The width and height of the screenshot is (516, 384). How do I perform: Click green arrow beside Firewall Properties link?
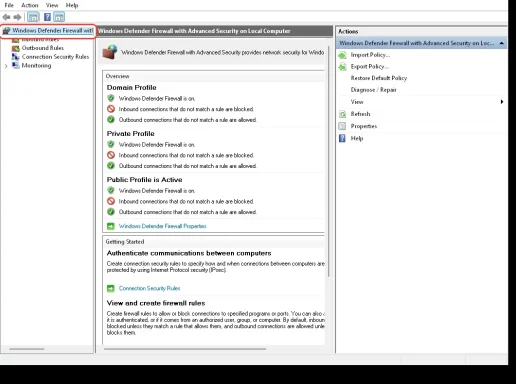(x=111, y=226)
